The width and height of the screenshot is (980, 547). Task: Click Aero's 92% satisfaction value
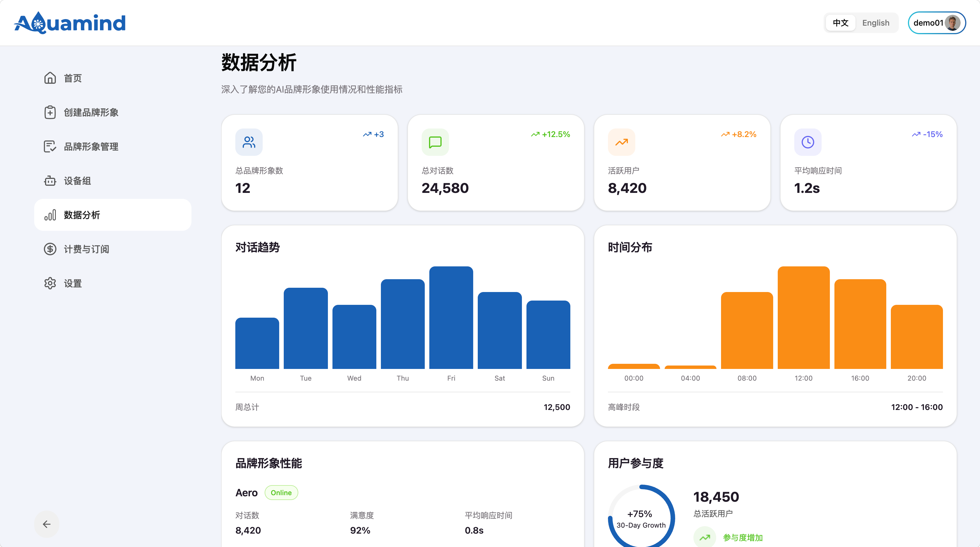[360, 530]
